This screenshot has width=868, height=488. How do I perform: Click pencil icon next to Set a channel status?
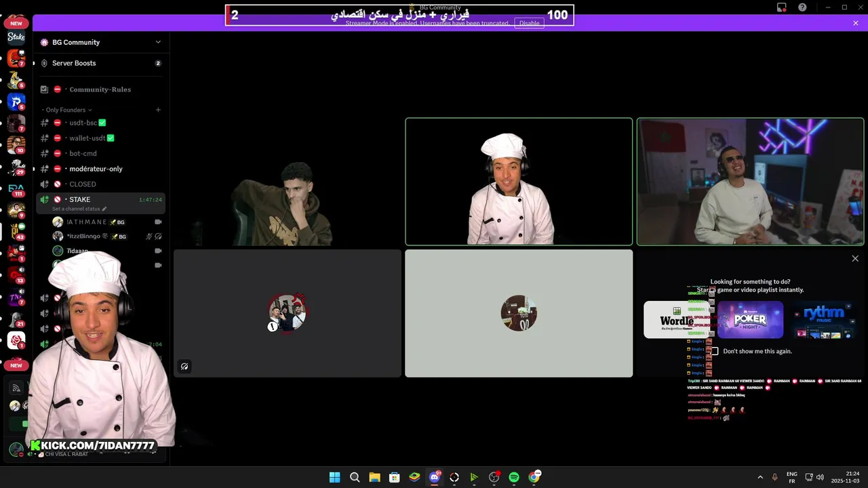click(104, 209)
